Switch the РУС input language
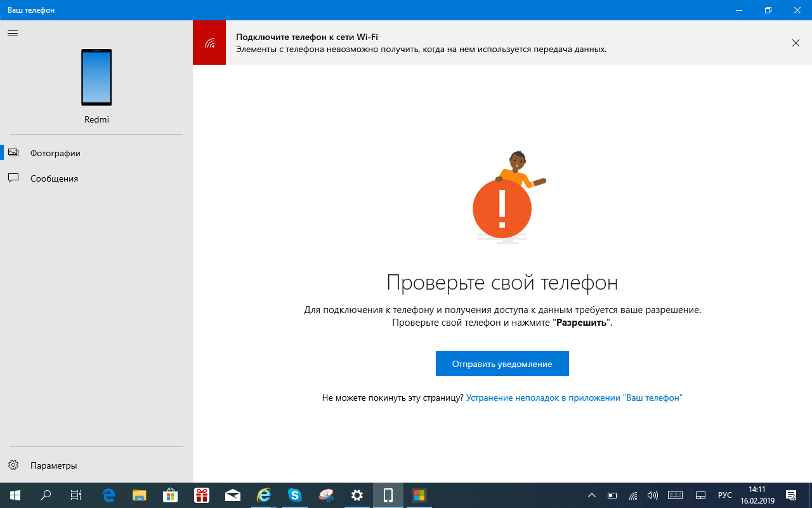The height and width of the screenshot is (508, 812). point(725,495)
